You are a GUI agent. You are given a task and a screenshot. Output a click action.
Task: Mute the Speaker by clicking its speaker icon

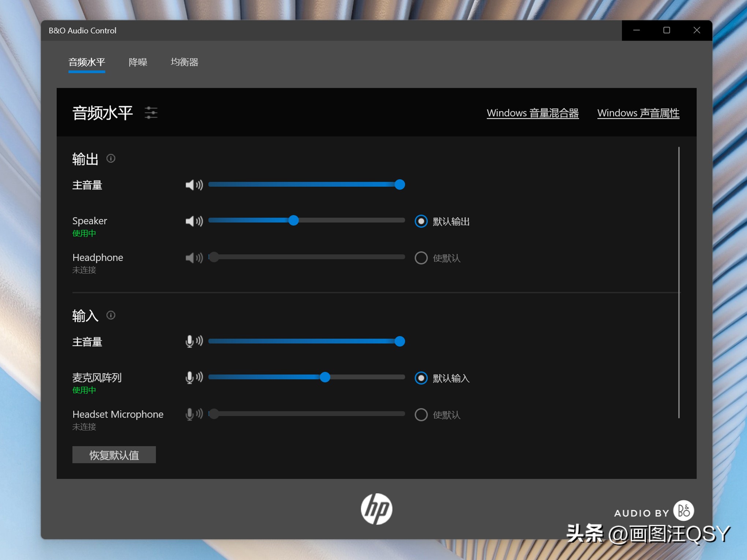(x=193, y=221)
